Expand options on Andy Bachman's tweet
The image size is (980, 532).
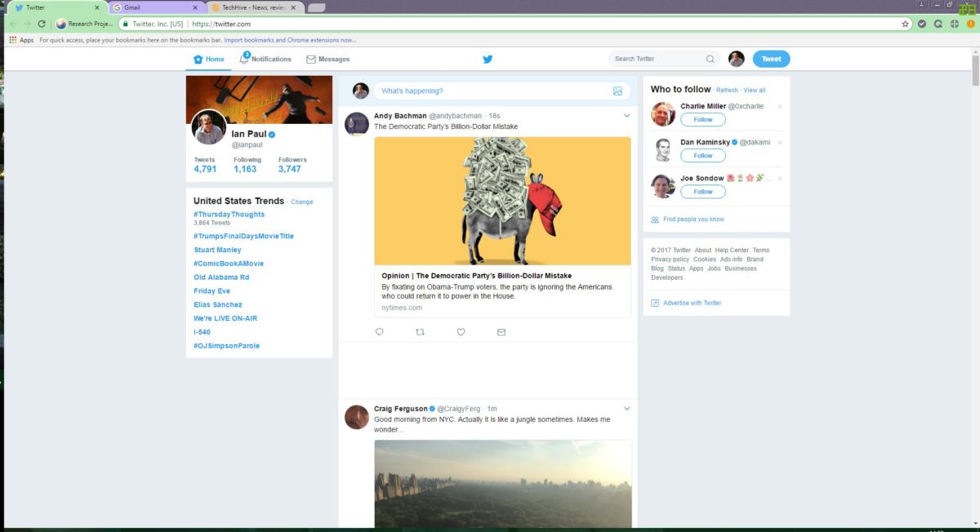click(626, 116)
